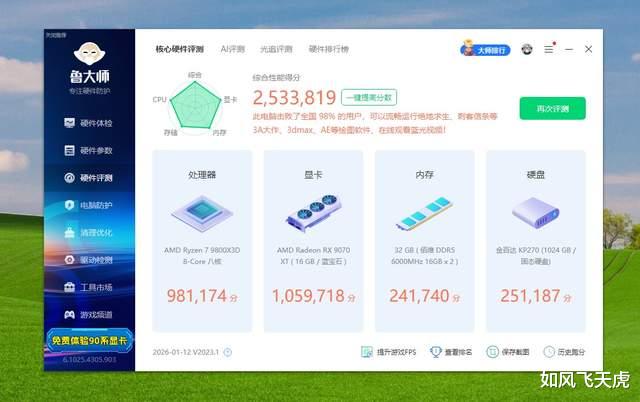Select 硬件评测 in the sidebar
Image resolution: width=640 pixels, height=402 pixels.
pos(89,178)
